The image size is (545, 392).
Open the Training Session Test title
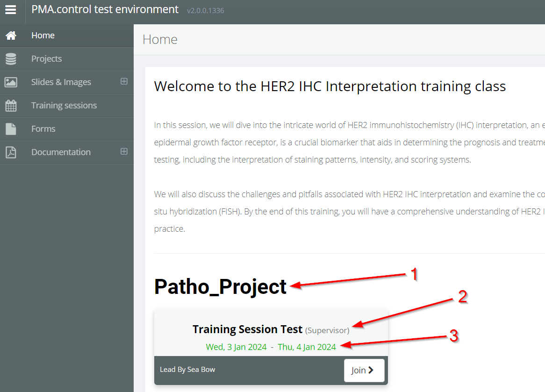pyautogui.click(x=247, y=329)
